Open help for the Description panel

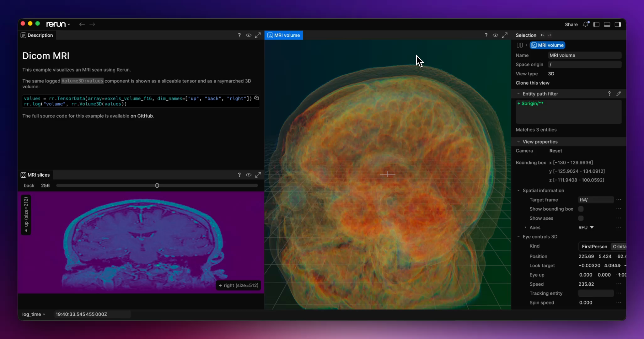(x=239, y=35)
